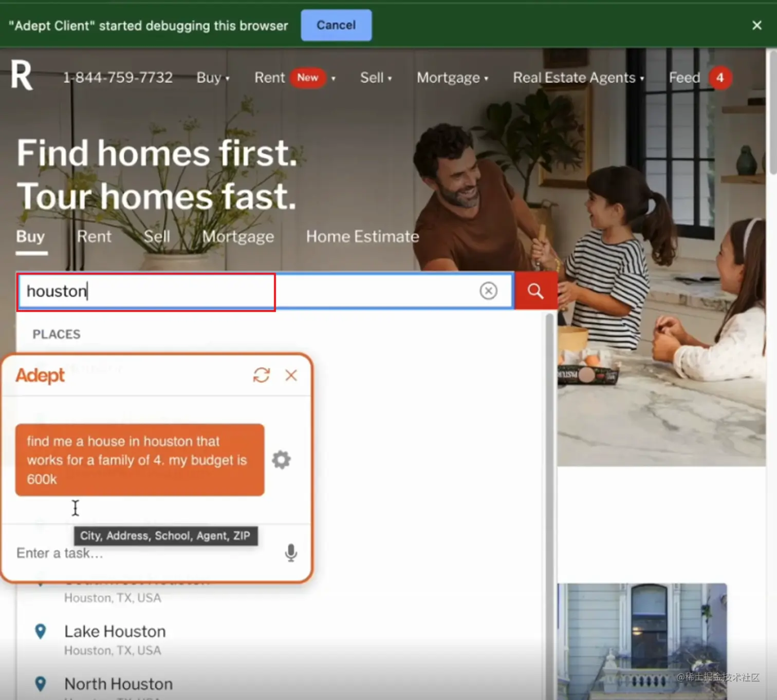Image resolution: width=777 pixels, height=700 pixels.
Task: Close the Adept panel
Action: (291, 375)
